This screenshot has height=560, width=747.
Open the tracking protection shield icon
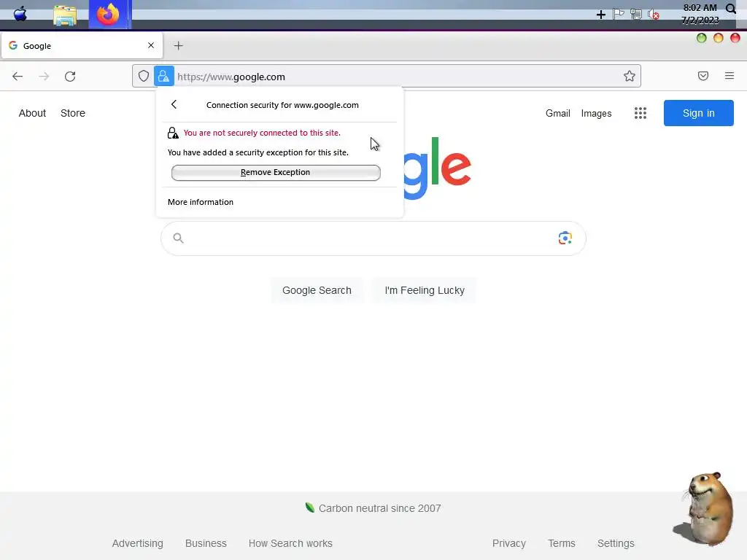[144, 76]
